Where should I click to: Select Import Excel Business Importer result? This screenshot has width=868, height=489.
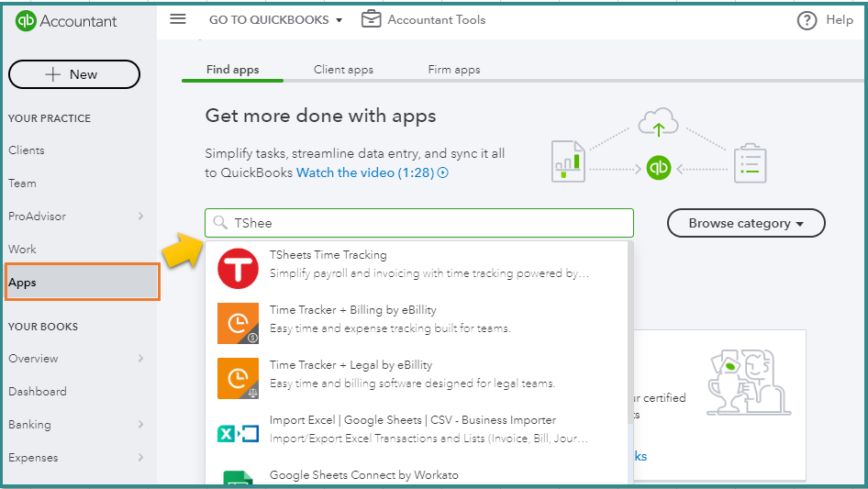pyautogui.click(x=418, y=433)
